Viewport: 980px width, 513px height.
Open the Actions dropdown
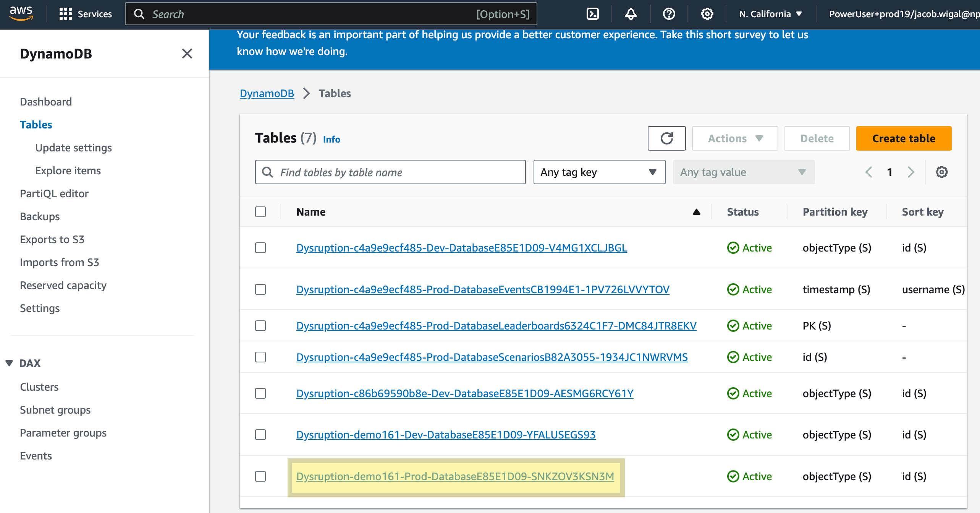(x=735, y=138)
